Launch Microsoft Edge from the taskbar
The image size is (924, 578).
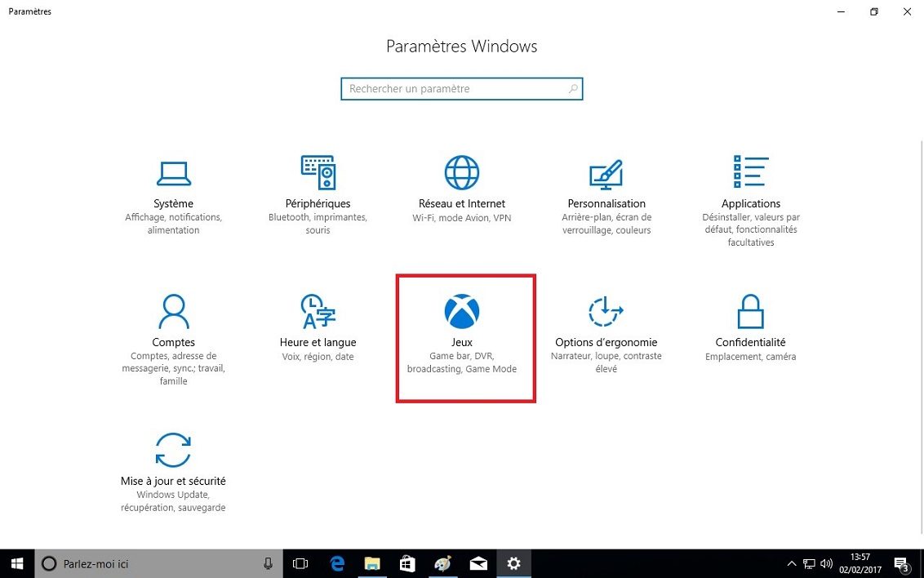[x=336, y=563]
